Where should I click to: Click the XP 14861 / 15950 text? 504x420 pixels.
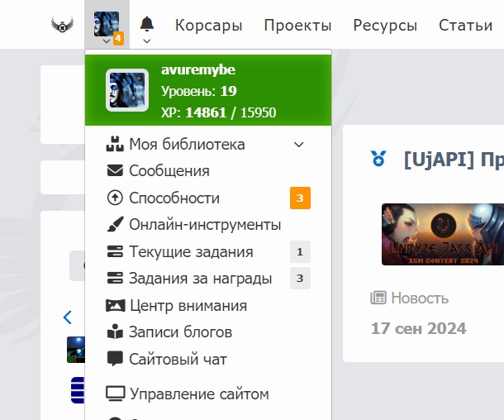[219, 112]
